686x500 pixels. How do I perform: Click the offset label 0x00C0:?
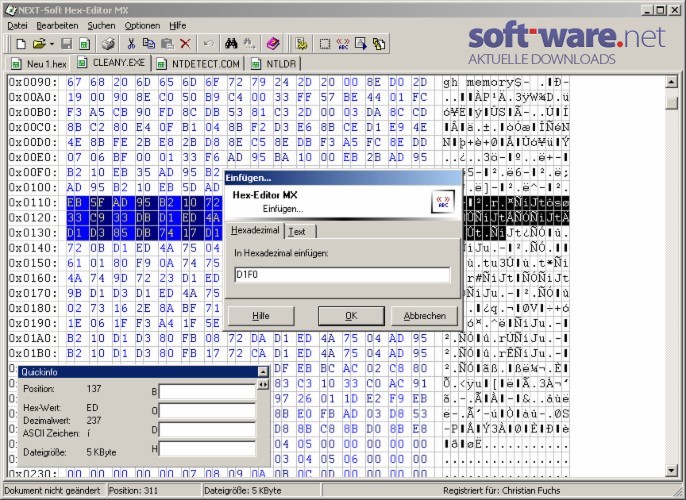pyautogui.click(x=33, y=127)
